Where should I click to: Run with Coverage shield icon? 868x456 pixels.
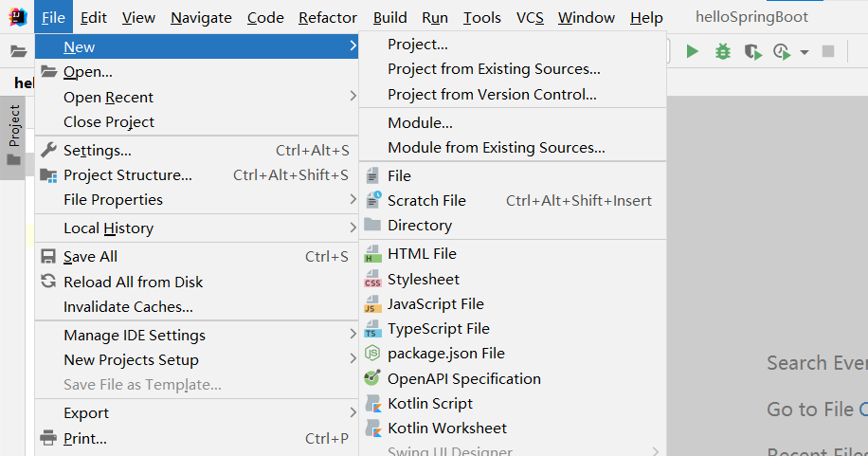753,51
